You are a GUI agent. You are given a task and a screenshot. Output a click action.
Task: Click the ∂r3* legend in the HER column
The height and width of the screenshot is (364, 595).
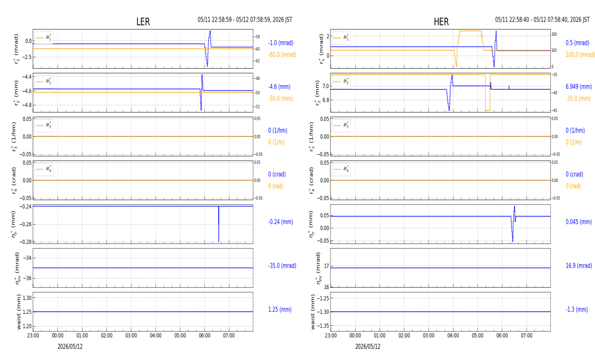pos(341,125)
